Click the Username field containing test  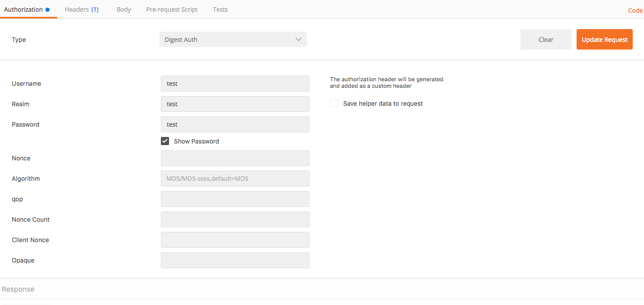tap(235, 83)
